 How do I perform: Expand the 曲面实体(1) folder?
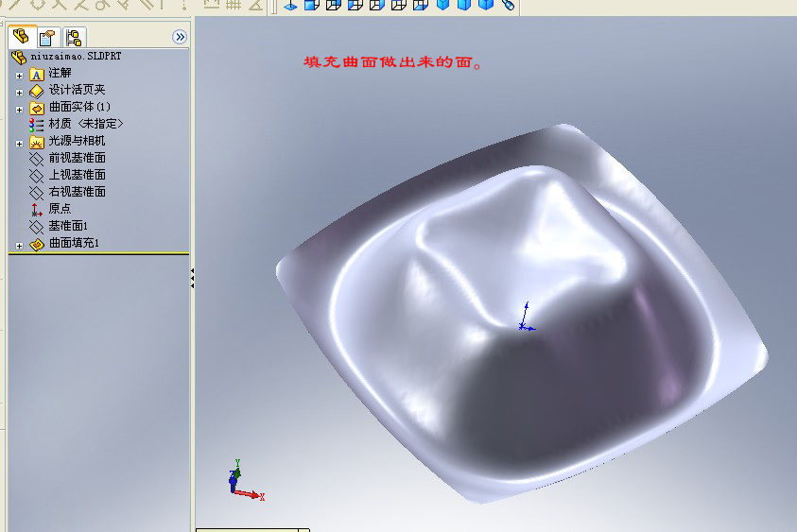pyautogui.click(x=19, y=110)
